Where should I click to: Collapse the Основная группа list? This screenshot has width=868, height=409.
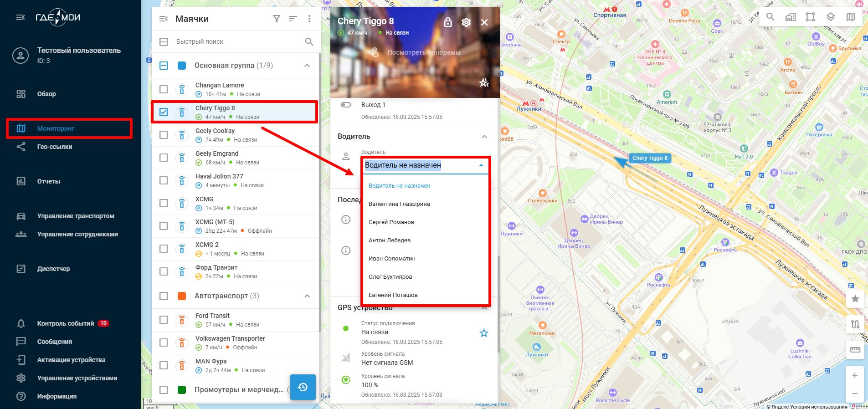click(307, 66)
